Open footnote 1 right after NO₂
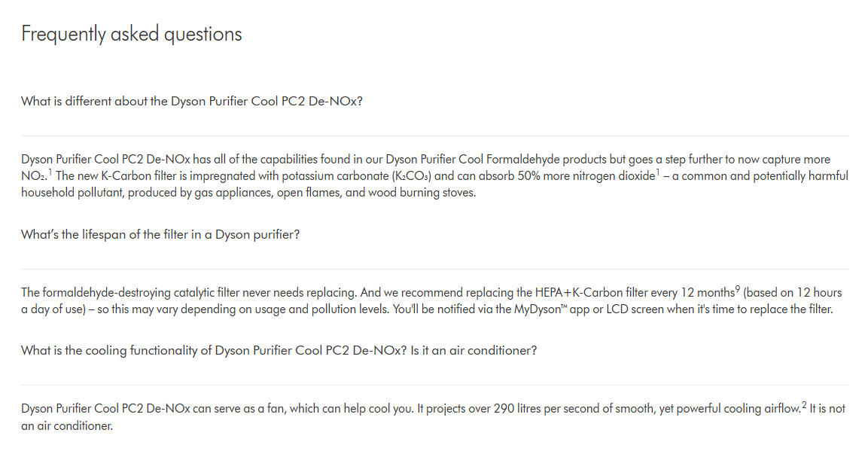 point(50,172)
